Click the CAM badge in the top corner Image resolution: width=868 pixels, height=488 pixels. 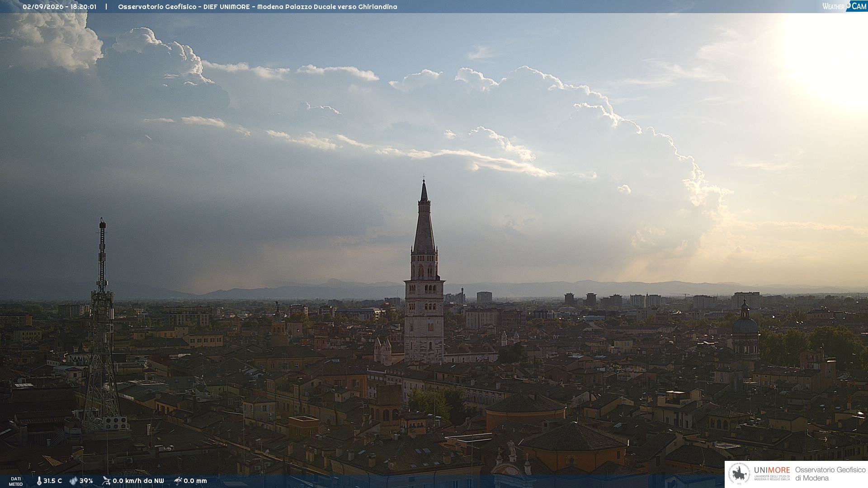(857, 6)
